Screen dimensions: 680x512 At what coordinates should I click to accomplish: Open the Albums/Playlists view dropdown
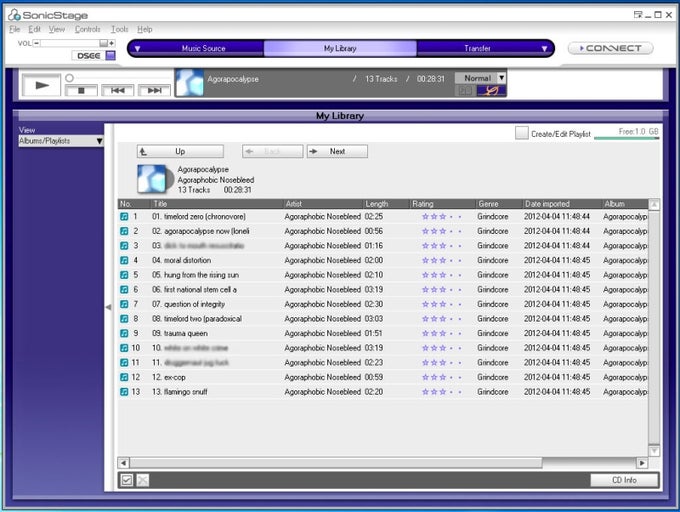(61, 141)
